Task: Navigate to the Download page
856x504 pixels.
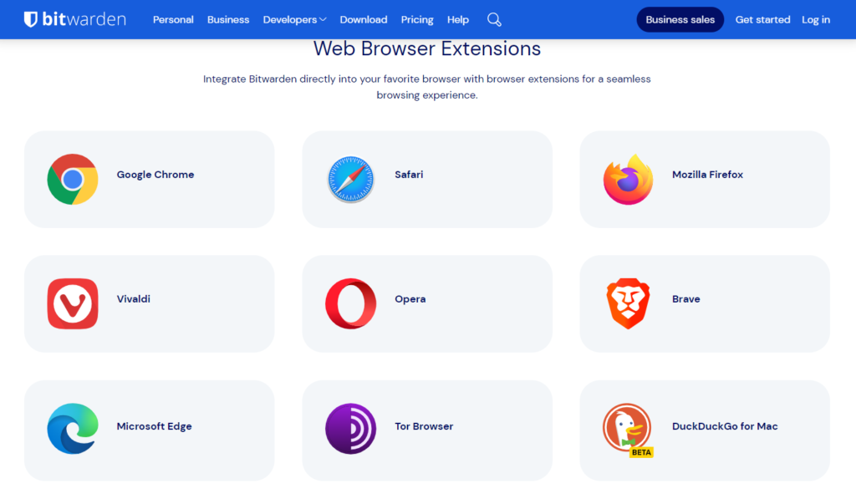Action: [x=364, y=19]
